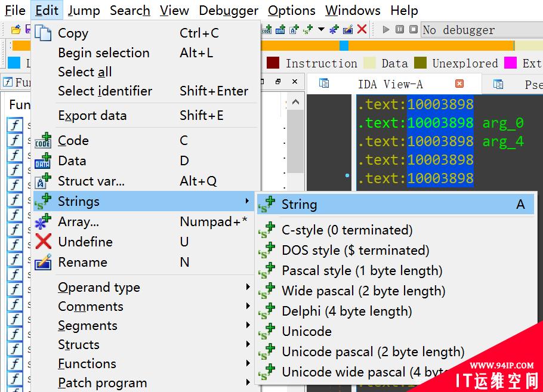The image size is (543, 392).
Task: Select C-style (0 terminated) string option
Action: 347,230
